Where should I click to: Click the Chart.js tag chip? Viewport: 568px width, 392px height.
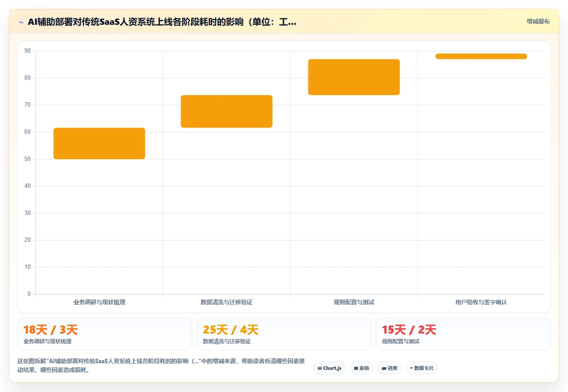[330, 368]
